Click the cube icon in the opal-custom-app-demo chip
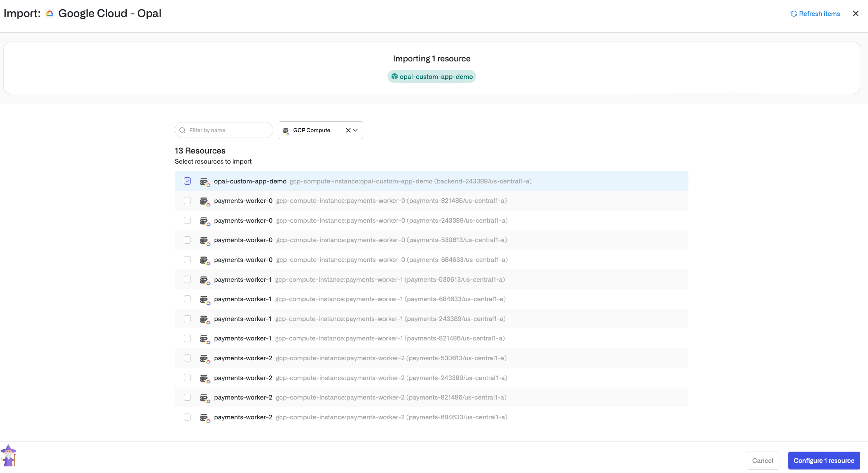Image resolution: width=868 pixels, height=473 pixels. point(394,77)
